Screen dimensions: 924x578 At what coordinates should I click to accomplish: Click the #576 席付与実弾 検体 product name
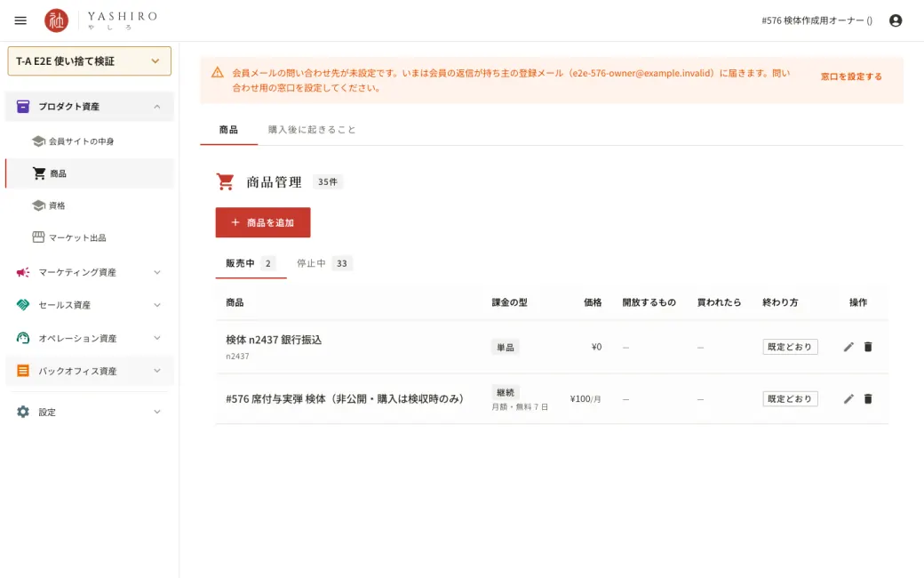(x=345, y=398)
